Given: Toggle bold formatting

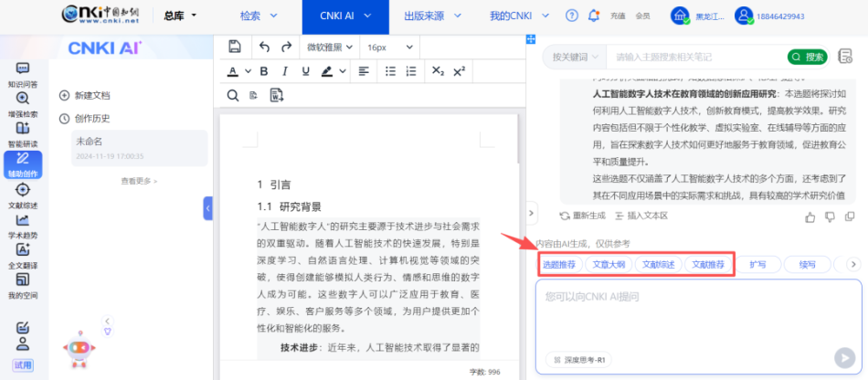Looking at the screenshot, I should click(264, 70).
